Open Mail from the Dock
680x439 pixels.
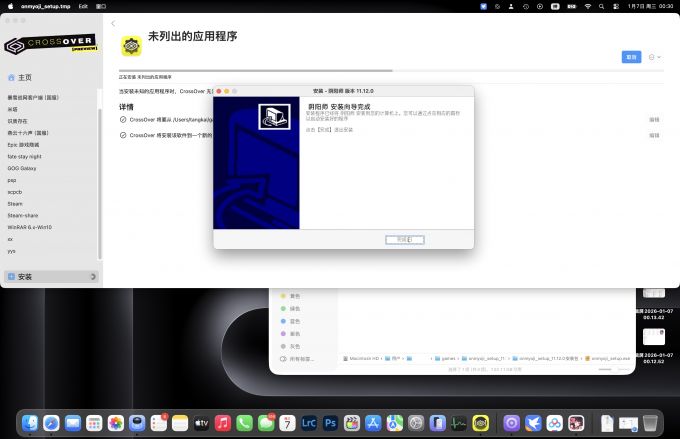[x=73, y=423]
